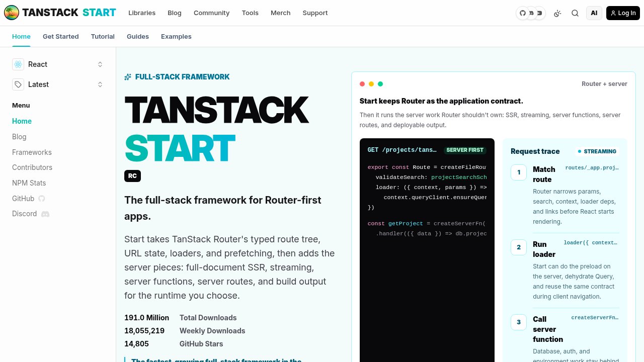
Task: Open the Support menu
Action: [x=315, y=13]
